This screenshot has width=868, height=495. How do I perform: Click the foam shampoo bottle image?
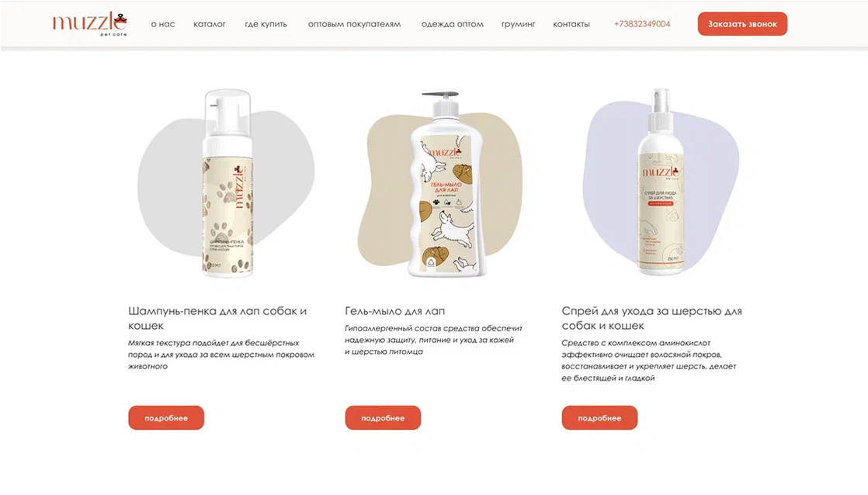point(227,182)
